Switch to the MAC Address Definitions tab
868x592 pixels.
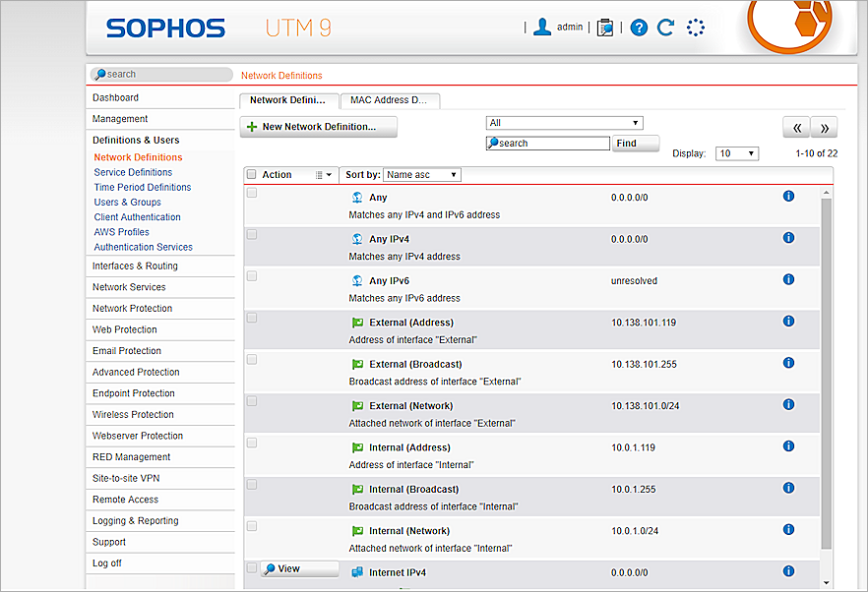(389, 100)
